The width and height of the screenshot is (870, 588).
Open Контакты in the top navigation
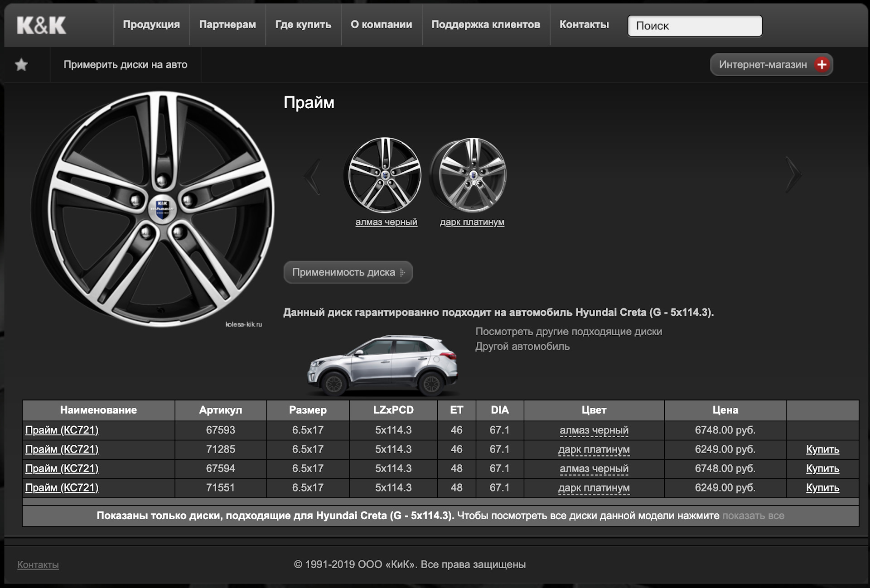tap(584, 24)
